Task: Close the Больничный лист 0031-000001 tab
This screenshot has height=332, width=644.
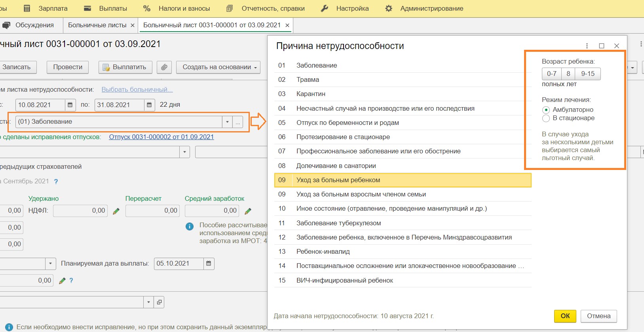Action: point(287,25)
